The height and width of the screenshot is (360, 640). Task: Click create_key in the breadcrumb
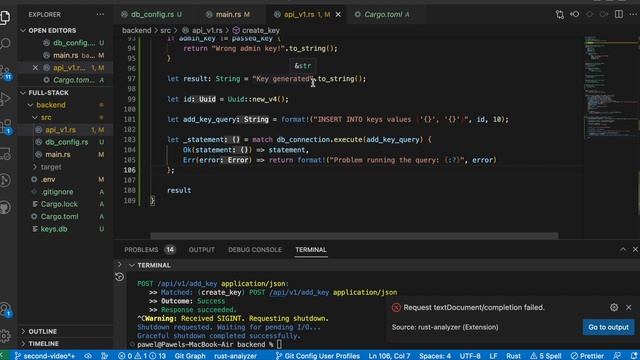[256, 31]
